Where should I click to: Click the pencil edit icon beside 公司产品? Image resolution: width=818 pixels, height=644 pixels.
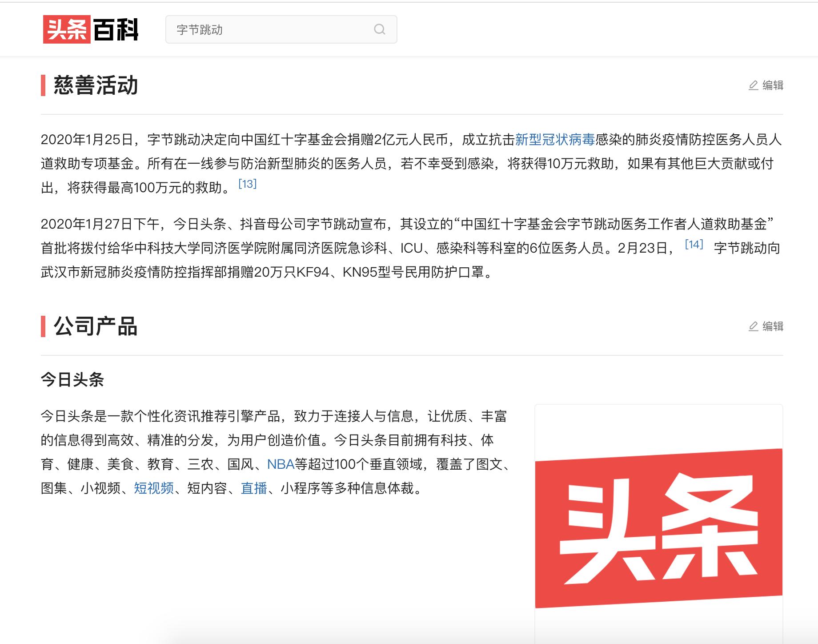pyautogui.click(x=753, y=326)
